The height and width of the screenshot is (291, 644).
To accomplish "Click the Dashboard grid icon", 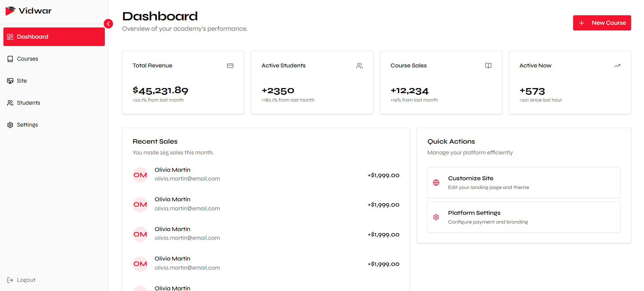I will tap(10, 37).
